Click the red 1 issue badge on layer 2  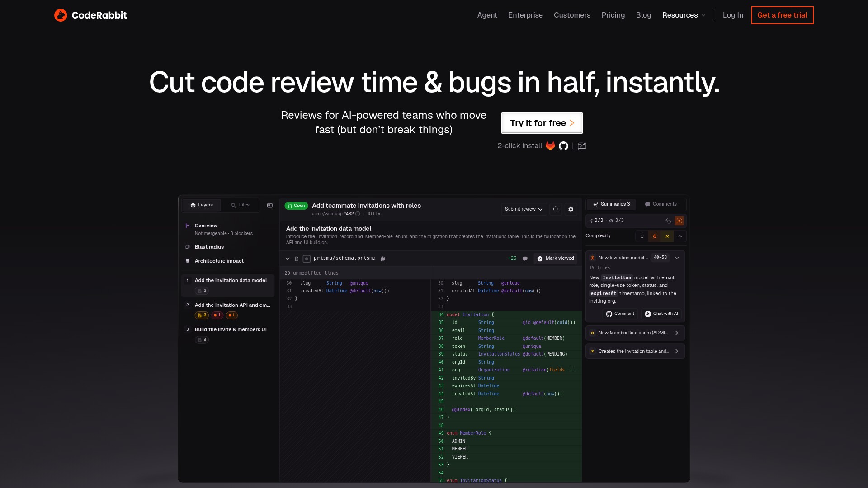click(x=217, y=315)
